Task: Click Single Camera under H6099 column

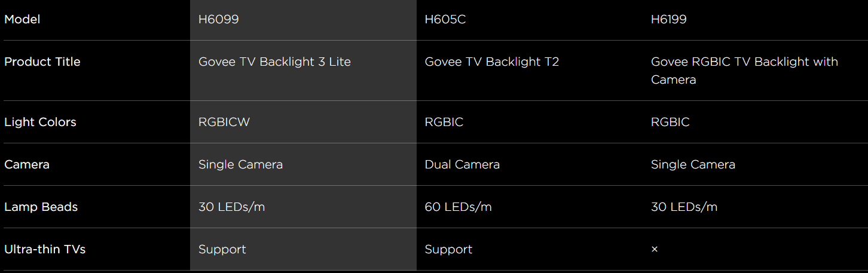Action: pyautogui.click(x=240, y=164)
